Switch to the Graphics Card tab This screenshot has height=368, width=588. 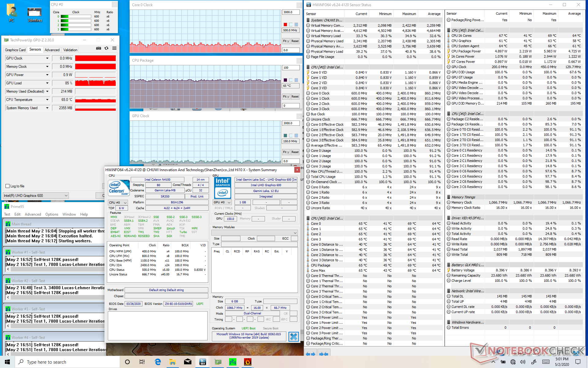click(x=15, y=50)
